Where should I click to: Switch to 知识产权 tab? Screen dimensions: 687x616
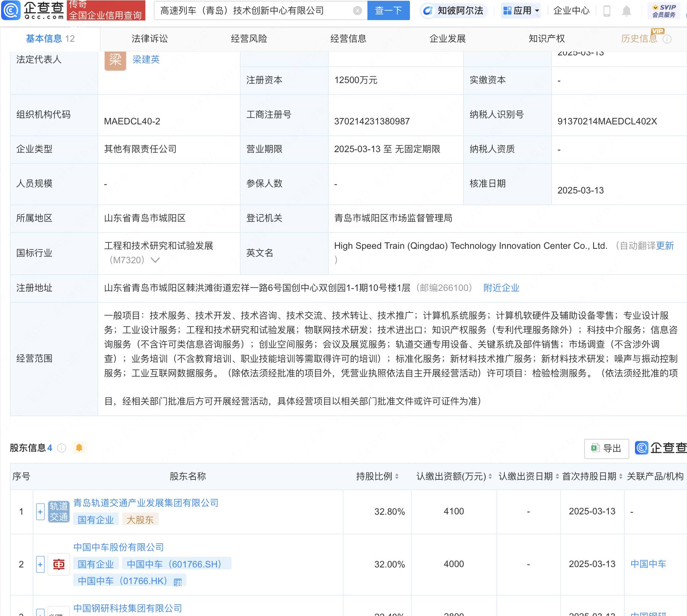point(547,39)
